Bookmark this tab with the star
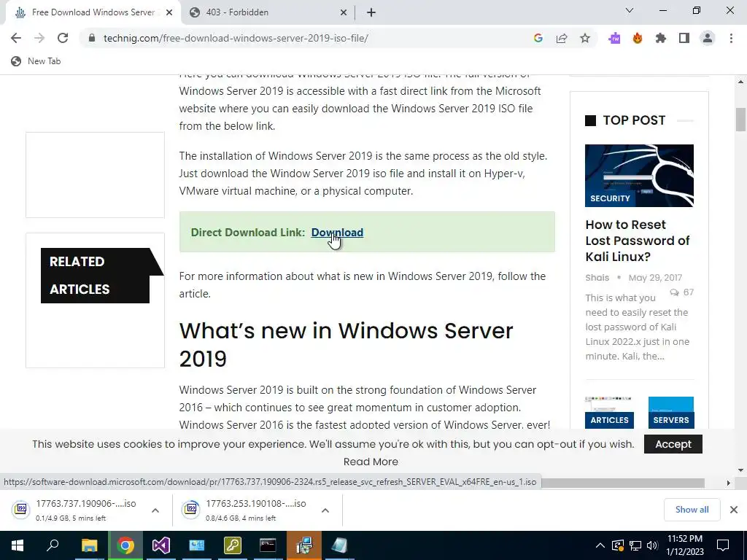 click(585, 38)
